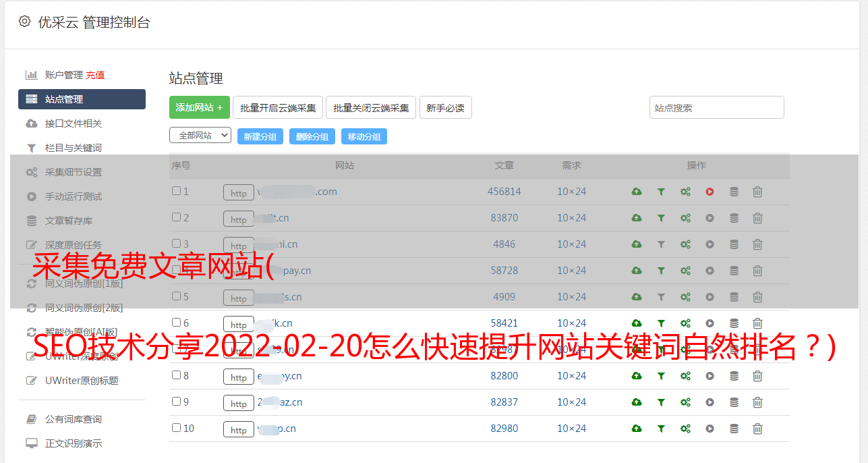Viewport: 868px width, 463px height.
Task: Click the play icon in the 83870 row
Action: point(710,218)
